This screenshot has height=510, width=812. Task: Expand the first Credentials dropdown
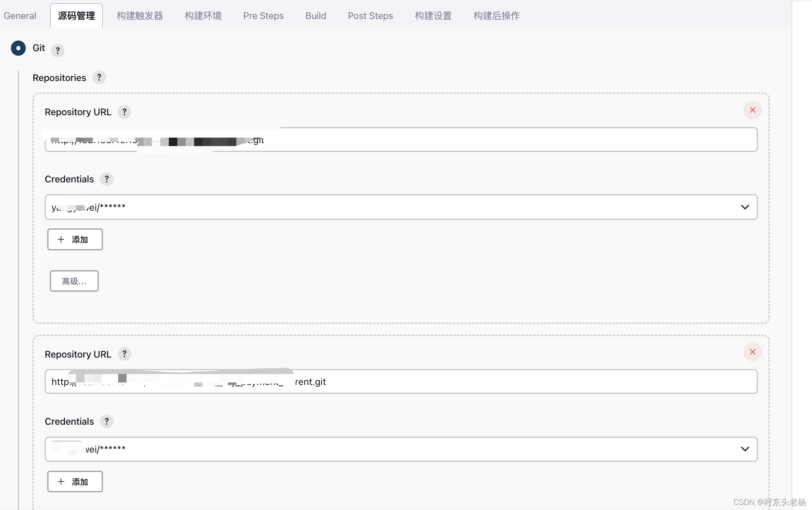tap(745, 207)
